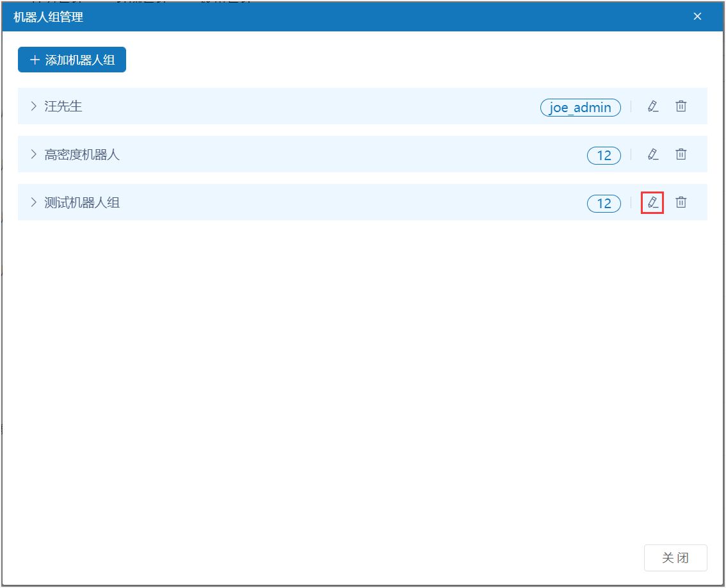Click the plus icon on 添加机器人组
The height and width of the screenshot is (588, 726).
point(35,60)
